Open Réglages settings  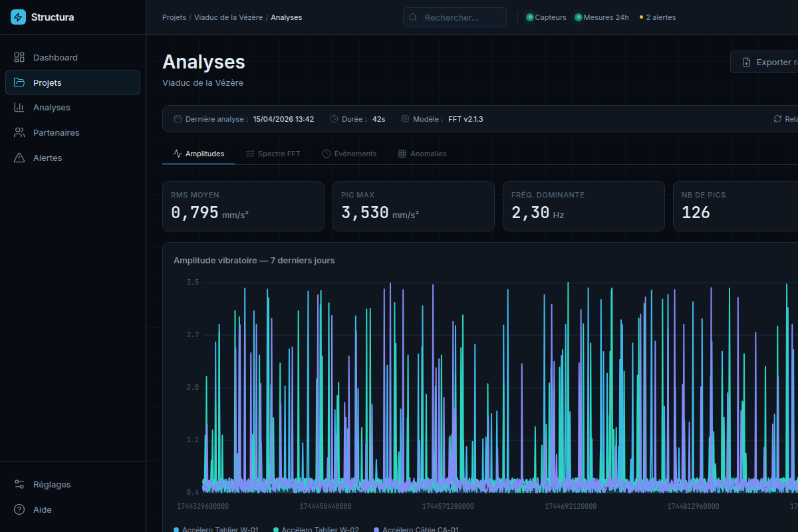[72, 485]
